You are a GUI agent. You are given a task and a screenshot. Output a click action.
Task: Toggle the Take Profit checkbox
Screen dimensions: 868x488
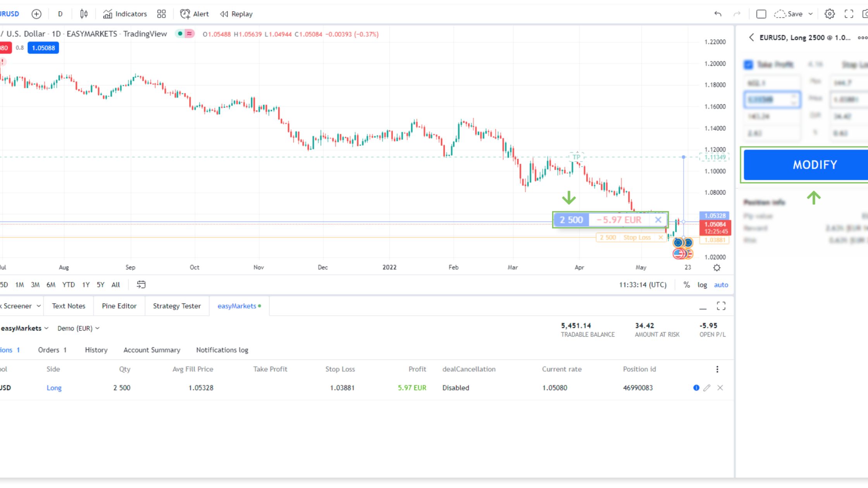748,65
